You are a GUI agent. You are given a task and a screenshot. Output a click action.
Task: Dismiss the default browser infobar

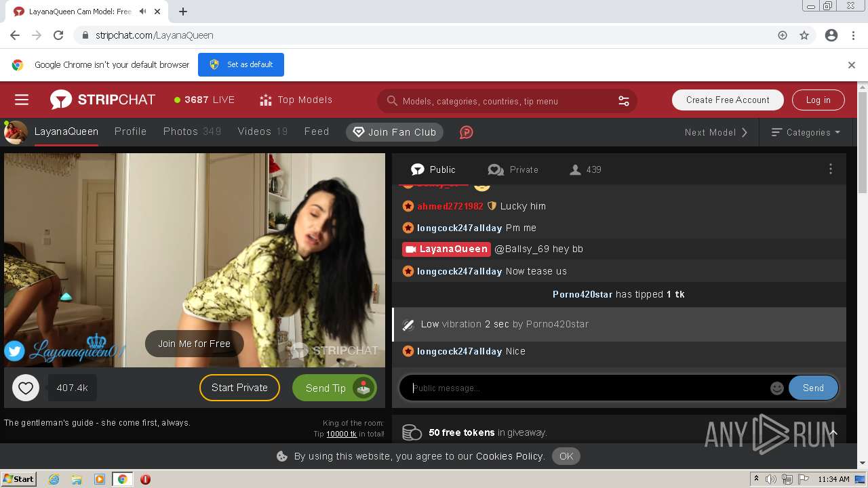[x=852, y=65]
